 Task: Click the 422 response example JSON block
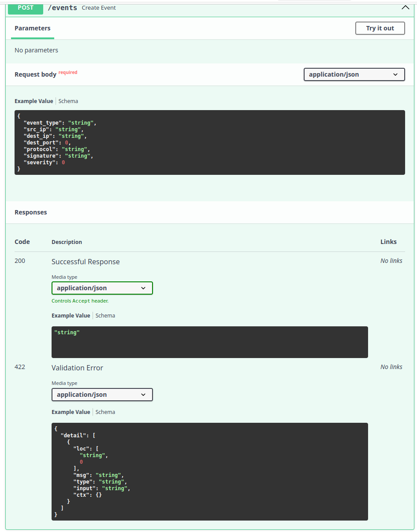pos(210,472)
